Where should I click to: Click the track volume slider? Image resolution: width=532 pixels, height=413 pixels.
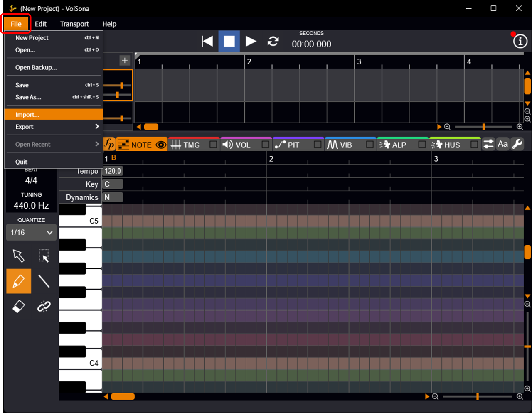[121, 85]
